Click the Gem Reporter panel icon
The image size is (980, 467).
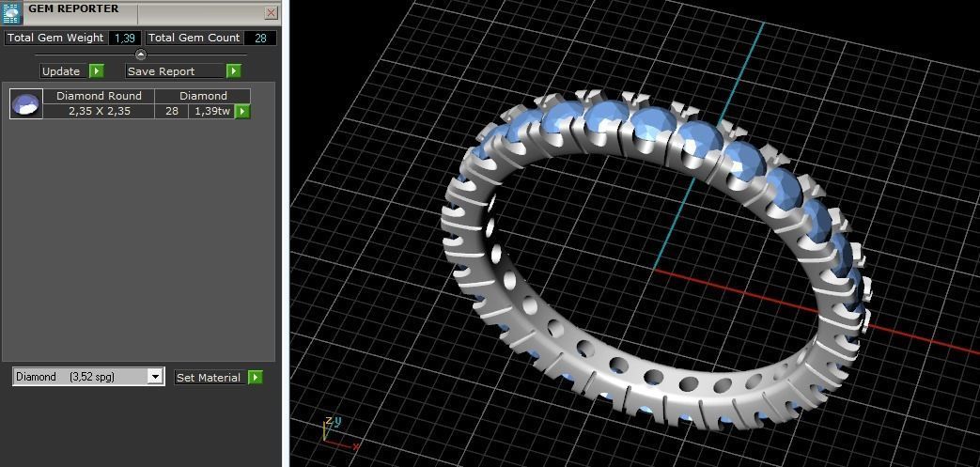[12, 13]
